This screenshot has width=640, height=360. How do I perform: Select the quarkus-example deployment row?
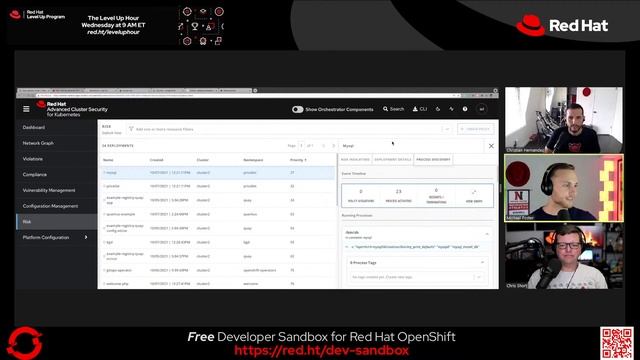point(217,214)
